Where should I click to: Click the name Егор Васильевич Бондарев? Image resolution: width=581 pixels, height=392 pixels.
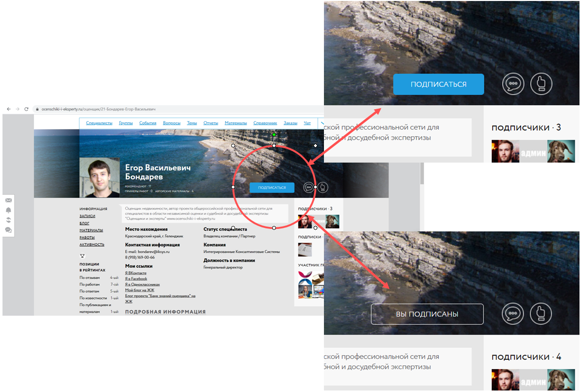tap(158, 172)
